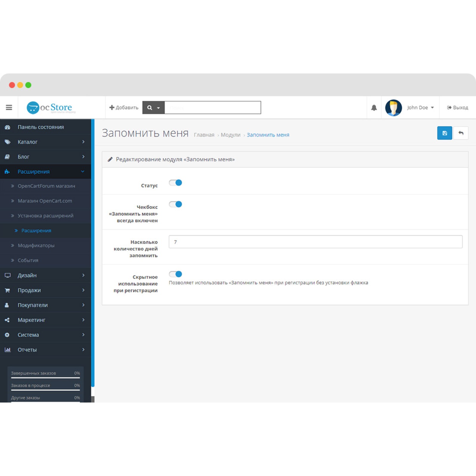Click puzzle icon beside Расширения

[x=7, y=172]
